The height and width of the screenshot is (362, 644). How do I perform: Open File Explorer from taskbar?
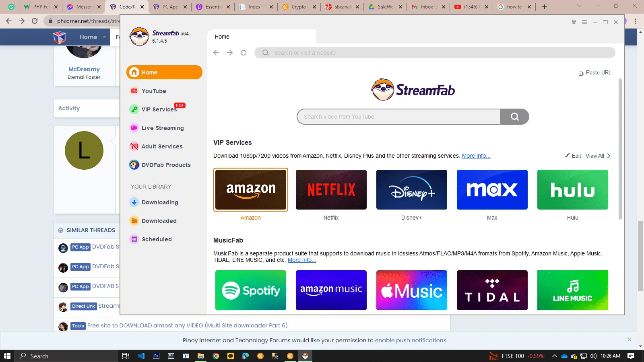click(x=201, y=356)
